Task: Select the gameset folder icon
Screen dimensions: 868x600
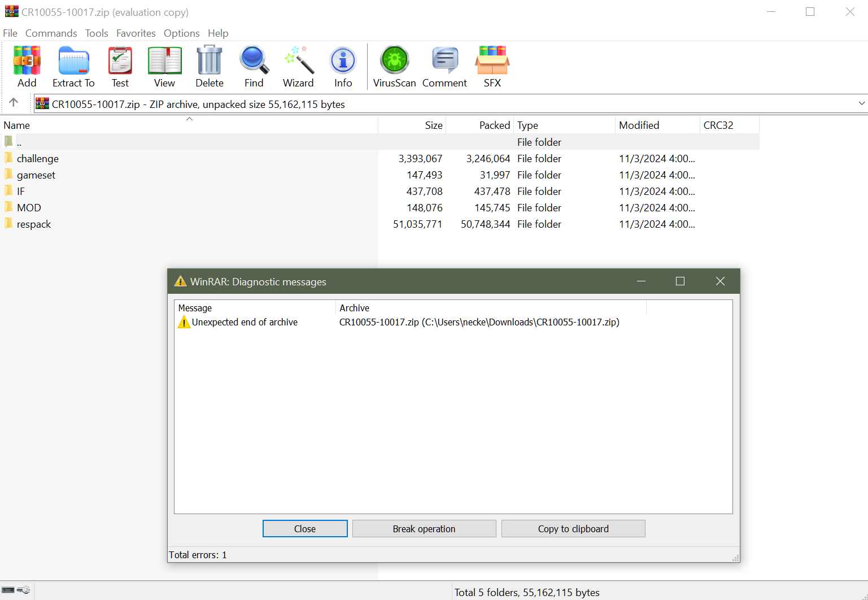Action: click(8, 174)
